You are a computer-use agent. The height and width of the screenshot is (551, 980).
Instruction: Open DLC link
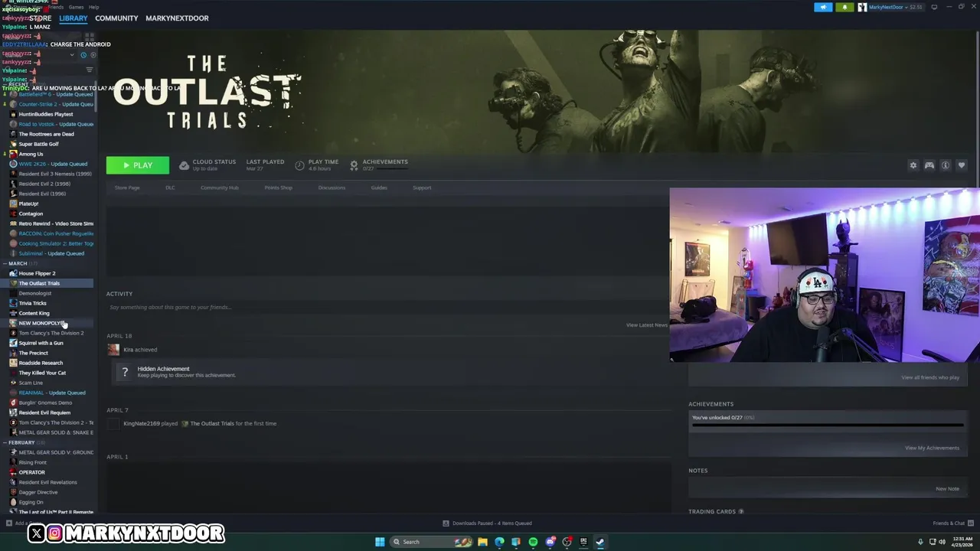click(170, 187)
